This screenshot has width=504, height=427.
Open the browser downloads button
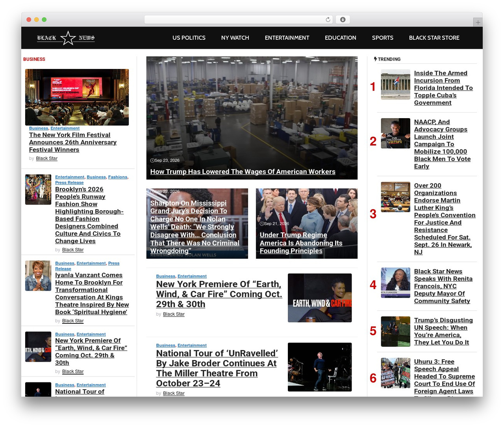[343, 20]
